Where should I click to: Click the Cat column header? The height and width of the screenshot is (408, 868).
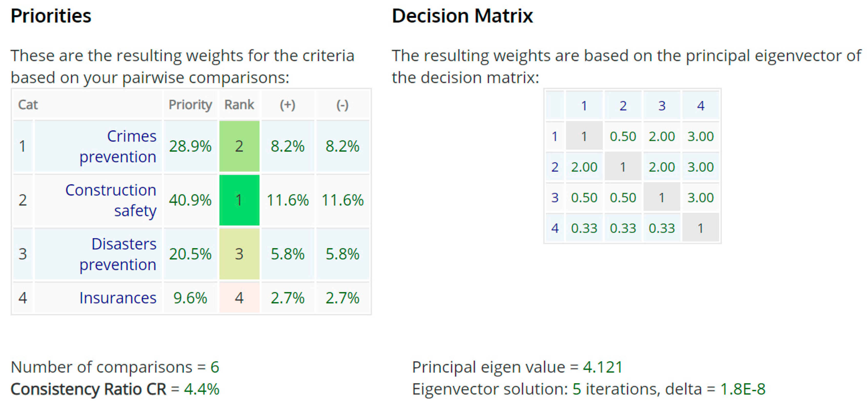tap(28, 105)
